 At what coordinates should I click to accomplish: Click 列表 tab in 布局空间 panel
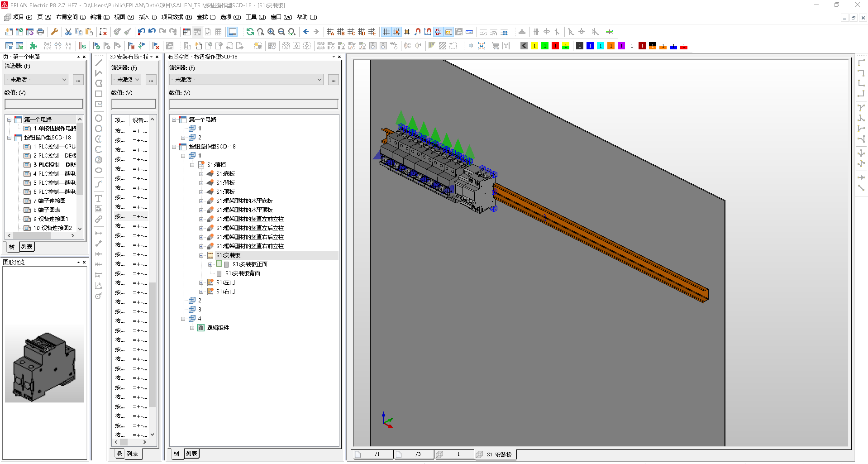click(191, 454)
